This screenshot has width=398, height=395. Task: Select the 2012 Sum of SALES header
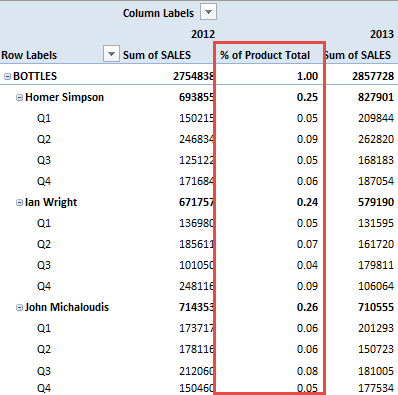pyautogui.click(x=157, y=55)
